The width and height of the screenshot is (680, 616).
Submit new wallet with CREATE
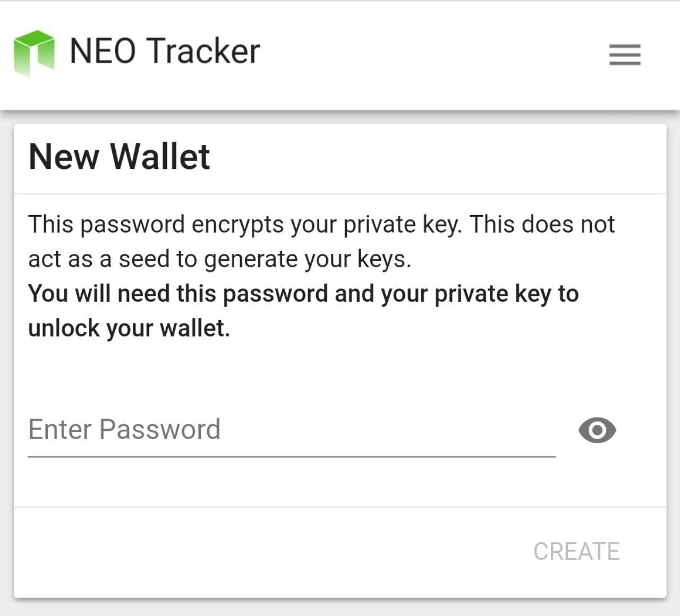tap(576, 552)
